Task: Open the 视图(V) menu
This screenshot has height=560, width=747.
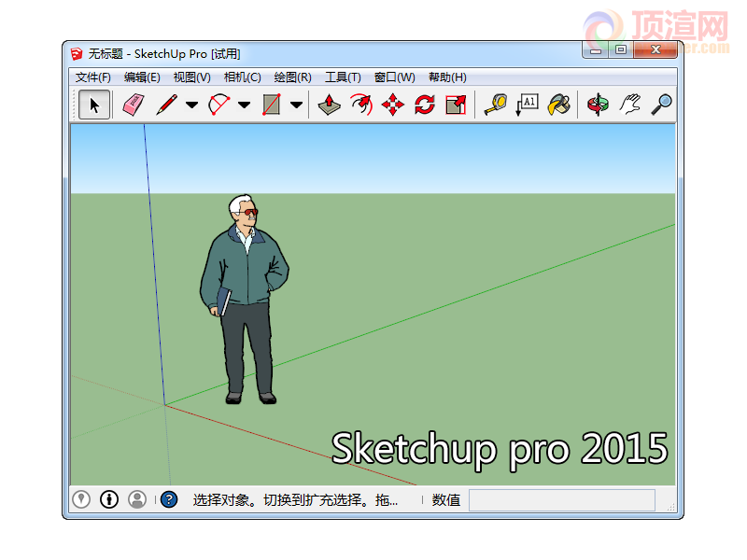Action: tap(192, 77)
